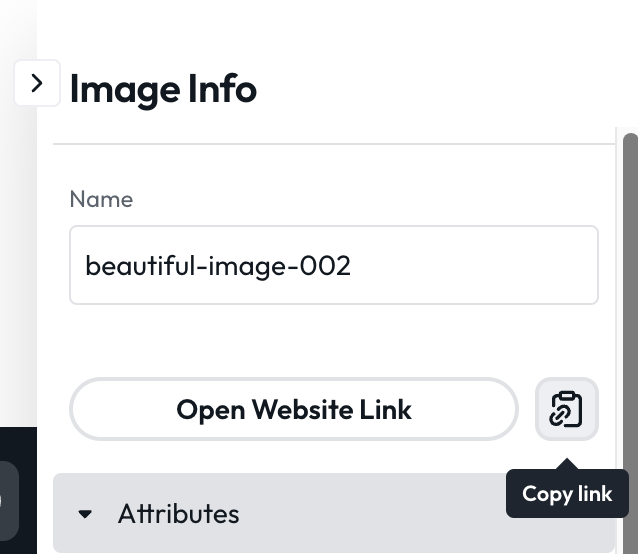Image resolution: width=638 pixels, height=554 pixels.
Task: Dismiss the Copy link tooltip
Action: point(567,493)
